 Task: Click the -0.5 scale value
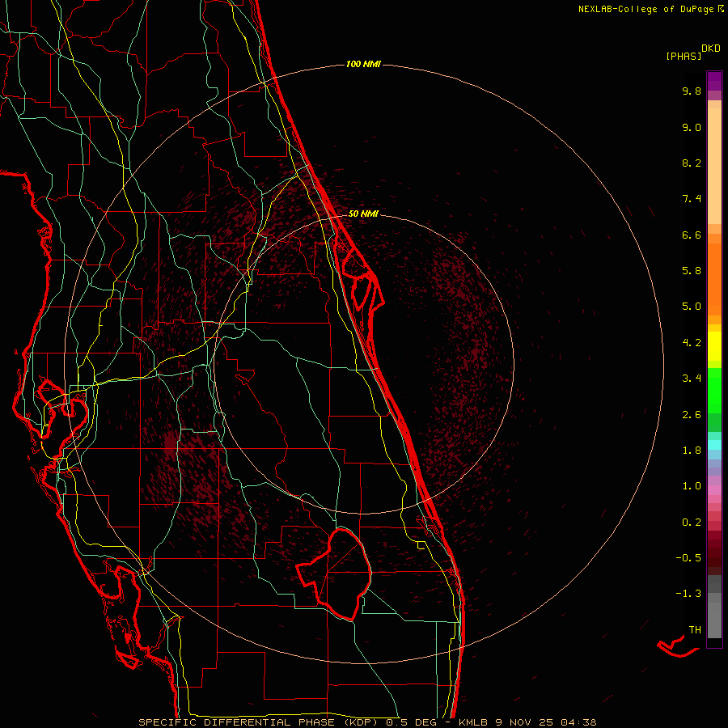[688, 558]
